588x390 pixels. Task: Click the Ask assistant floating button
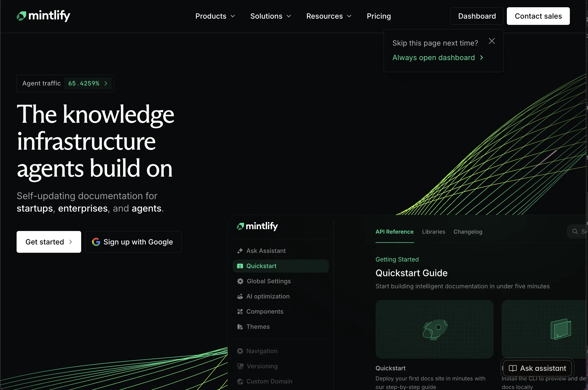[x=537, y=368]
